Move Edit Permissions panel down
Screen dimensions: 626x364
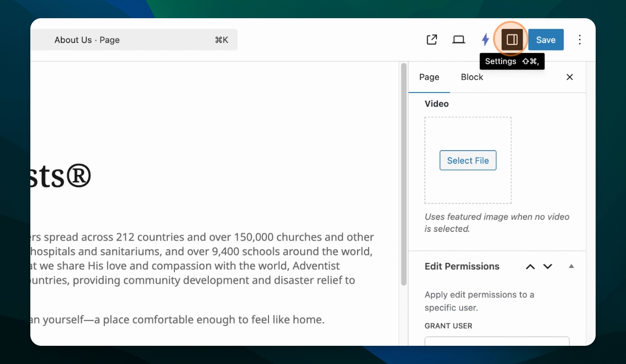(548, 266)
